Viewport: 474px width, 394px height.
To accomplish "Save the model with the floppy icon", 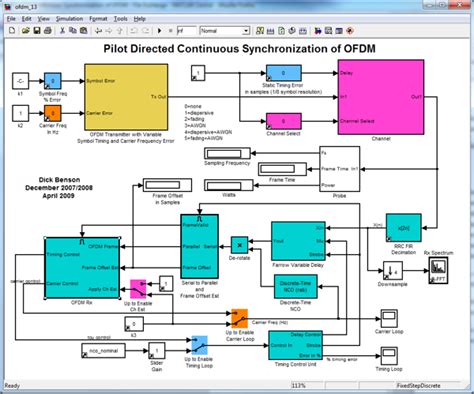I will (37, 31).
